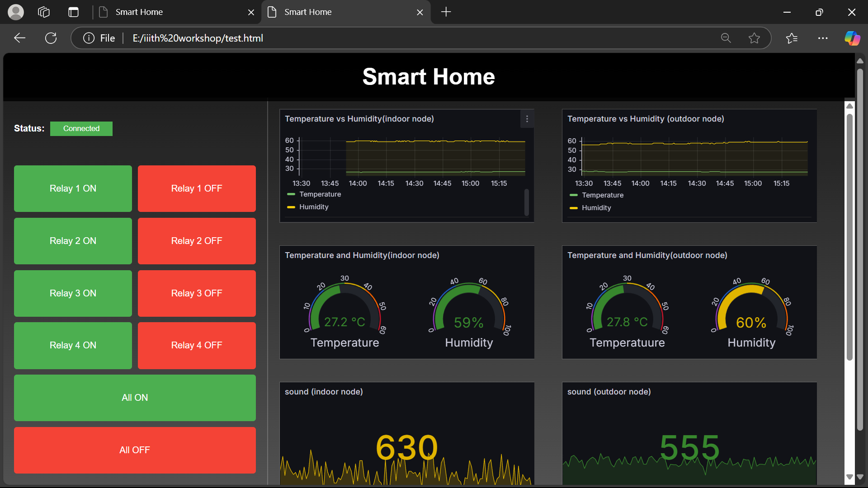Click the browser back arrow
The image size is (868, 488).
[19, 38]
